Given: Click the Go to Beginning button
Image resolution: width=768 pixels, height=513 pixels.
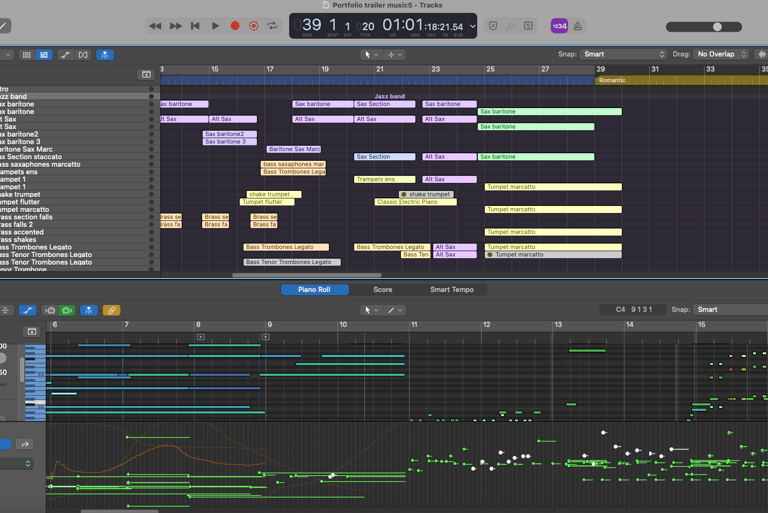Looking at the screenshot, I should click(x=195, y=26).
